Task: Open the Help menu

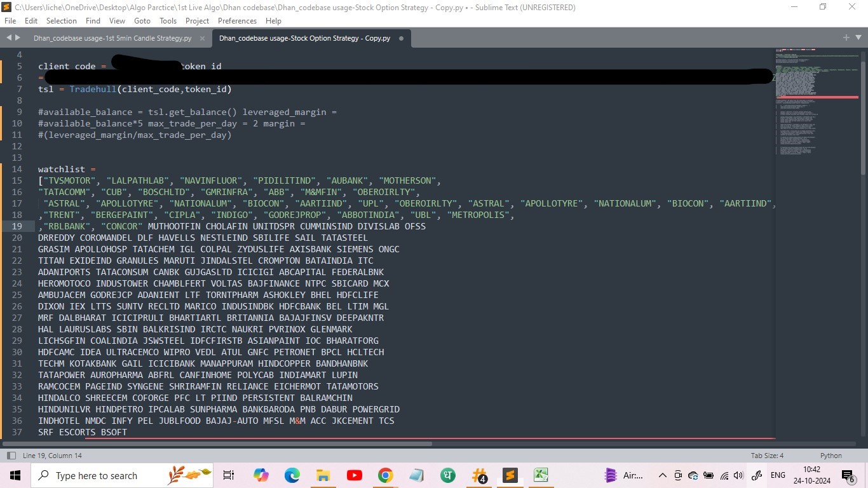Action: (273, 21)
